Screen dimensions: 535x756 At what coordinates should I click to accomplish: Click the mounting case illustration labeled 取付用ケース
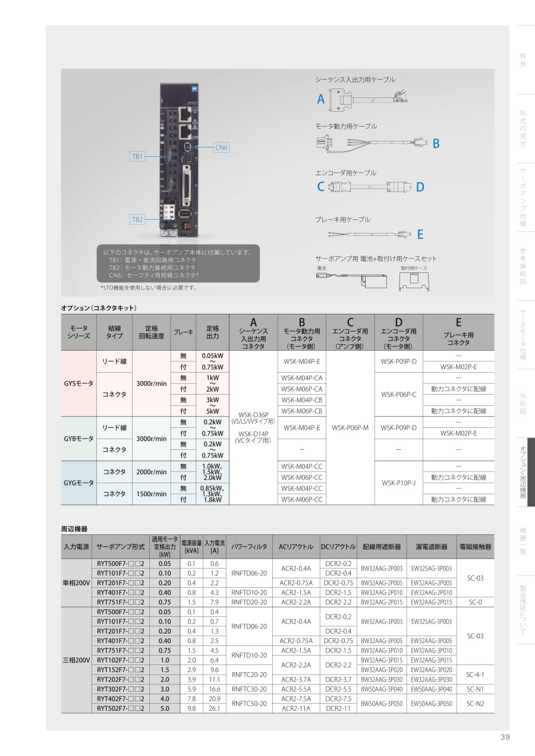[x=414, y=282]
